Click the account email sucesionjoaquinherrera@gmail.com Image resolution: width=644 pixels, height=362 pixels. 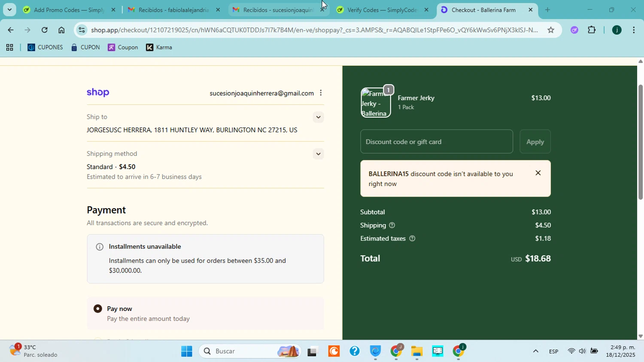click(261, 93)
